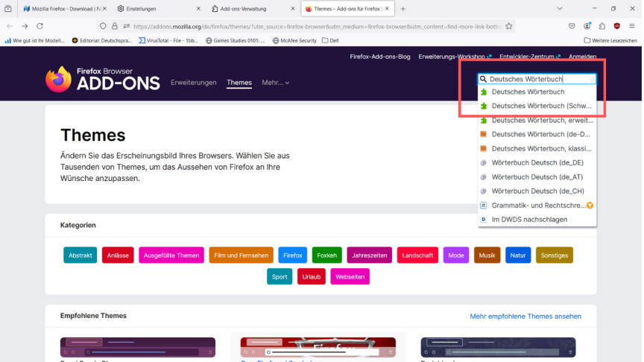
Task: Open the Sonstiges category
Action: click(x=555, y=255)
